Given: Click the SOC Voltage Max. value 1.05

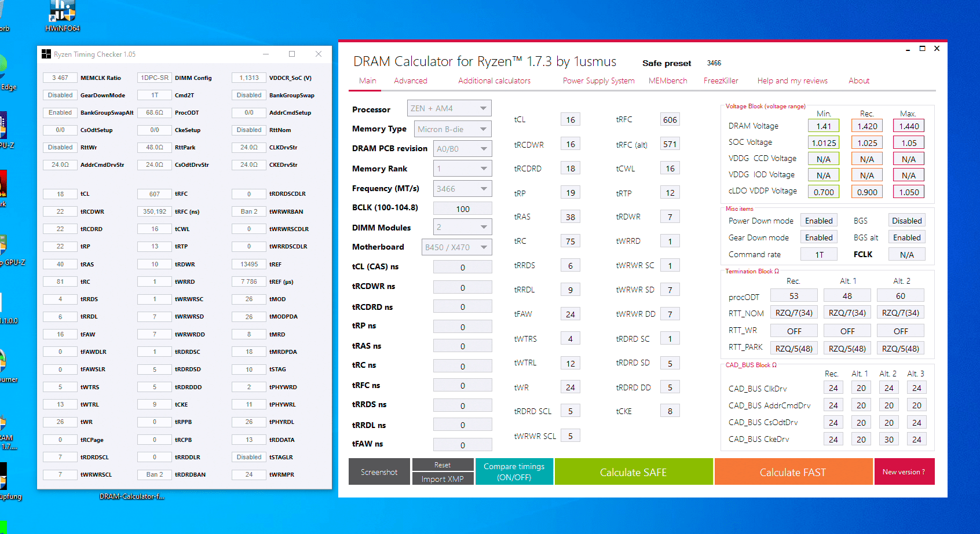Looking at the screenshot, I should (909, 142).
